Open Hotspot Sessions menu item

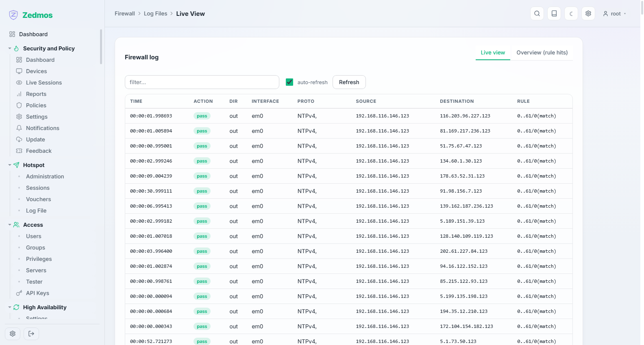(x=38, y=188)
